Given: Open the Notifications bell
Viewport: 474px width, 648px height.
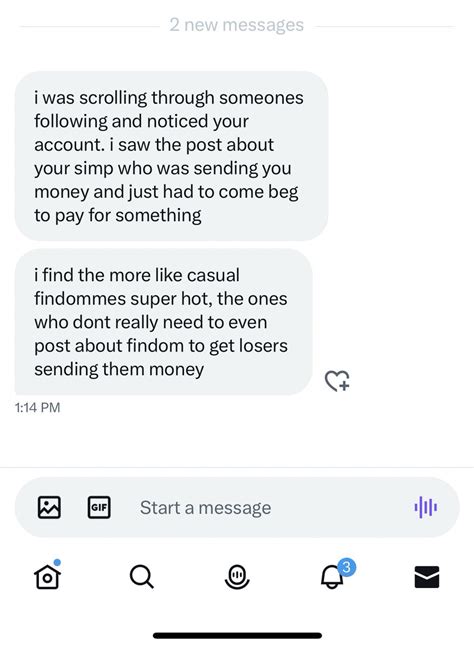Looking at the screenshot, I should (x=332, y=577).
